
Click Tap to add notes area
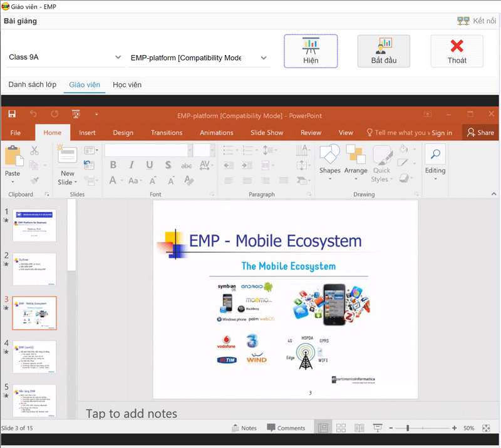click(x=132, y=414)
